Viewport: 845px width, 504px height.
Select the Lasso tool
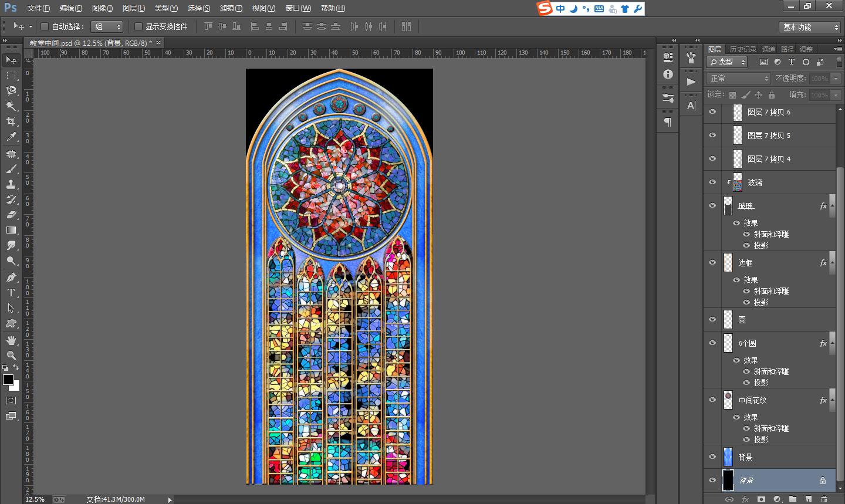[x=11, y=91]
